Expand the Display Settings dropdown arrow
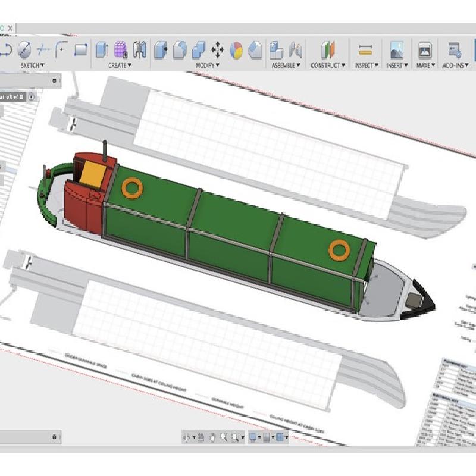 point(259,437)
